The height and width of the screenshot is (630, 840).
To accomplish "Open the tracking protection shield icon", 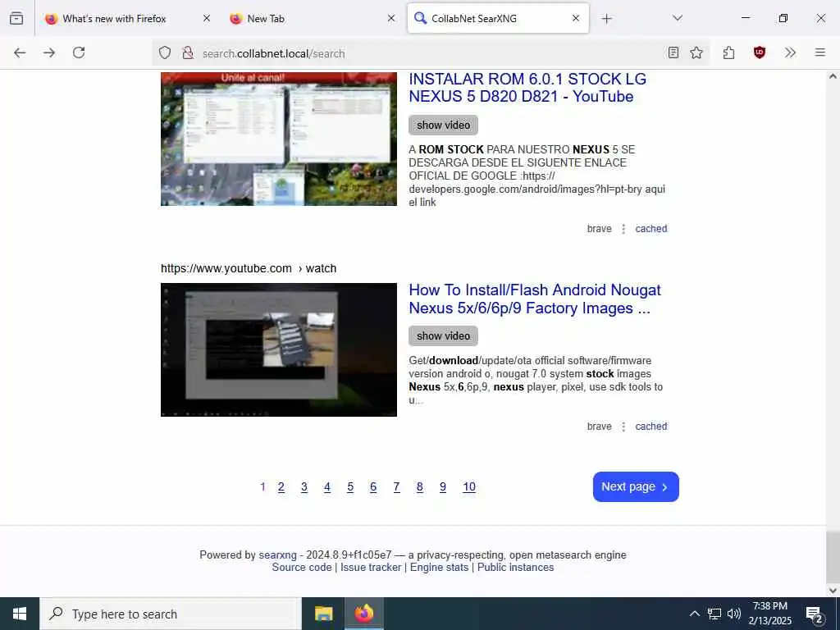I will (165, 52).
